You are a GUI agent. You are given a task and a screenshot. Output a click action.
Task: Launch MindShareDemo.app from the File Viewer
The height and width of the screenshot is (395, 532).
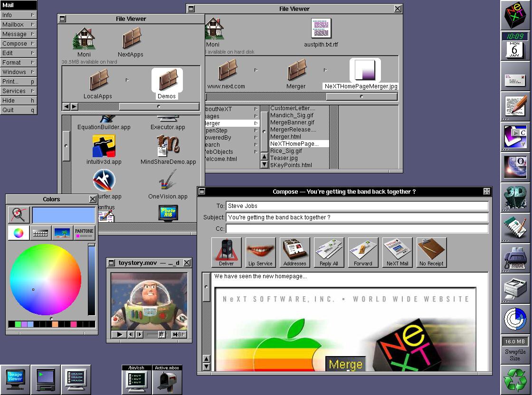coord(168,145)
